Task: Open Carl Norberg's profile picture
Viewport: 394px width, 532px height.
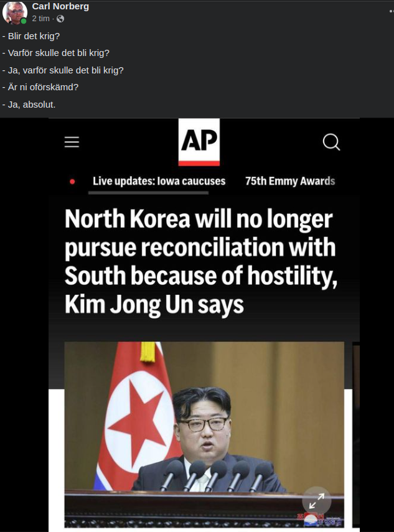Action: tap(14, 13)
